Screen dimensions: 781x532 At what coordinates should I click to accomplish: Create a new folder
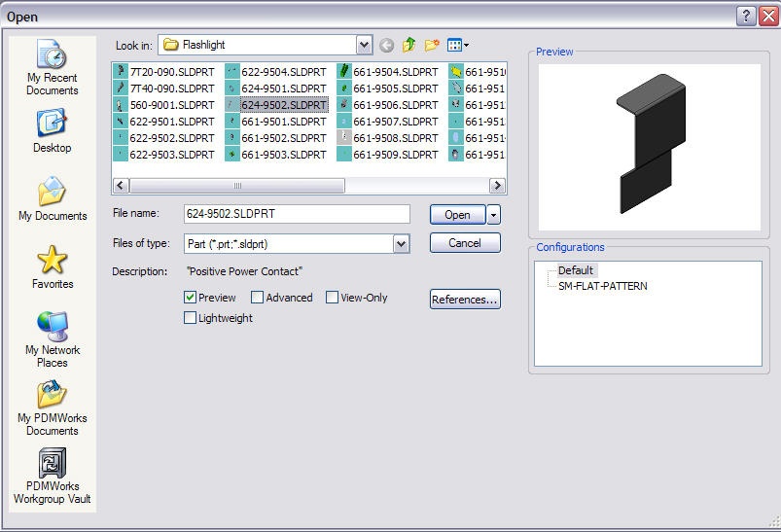click(x=432, y=45)
